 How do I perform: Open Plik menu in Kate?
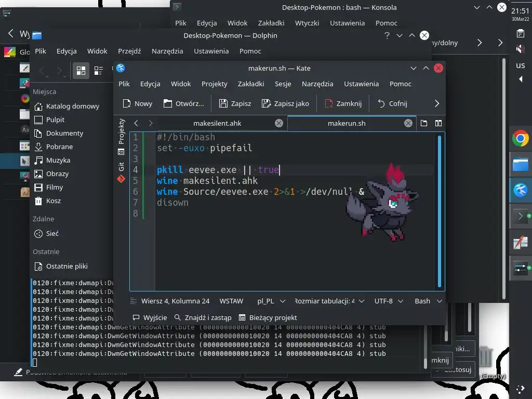124,84
